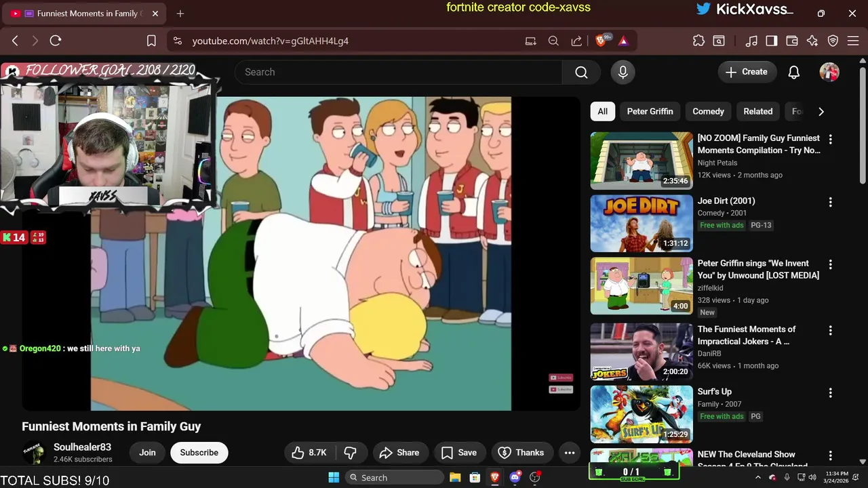This screenshot has width=868, height=488.
Task: Open the Funniest Moments of Impractical Jokers title
Action: [x=747, y=335]
